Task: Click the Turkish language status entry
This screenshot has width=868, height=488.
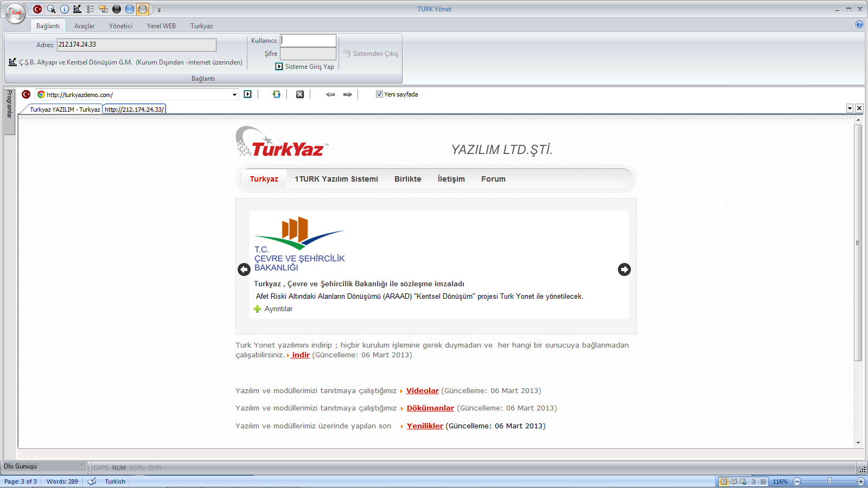Action: (x=115, y=481)
